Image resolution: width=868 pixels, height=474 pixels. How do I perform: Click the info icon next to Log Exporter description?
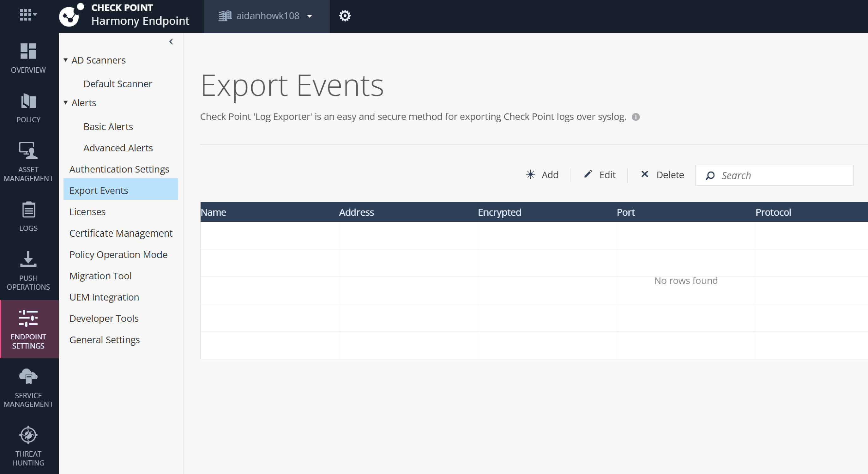click(x=636, y=117)
